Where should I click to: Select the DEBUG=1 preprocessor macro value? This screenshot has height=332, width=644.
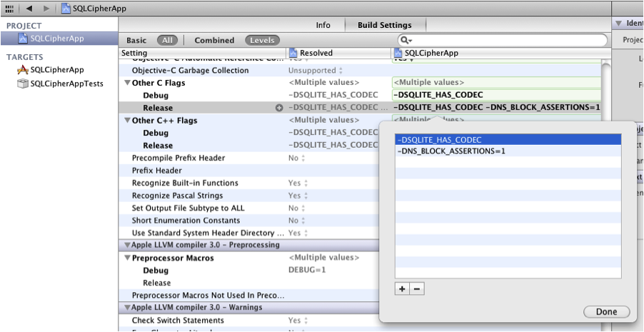307,271
